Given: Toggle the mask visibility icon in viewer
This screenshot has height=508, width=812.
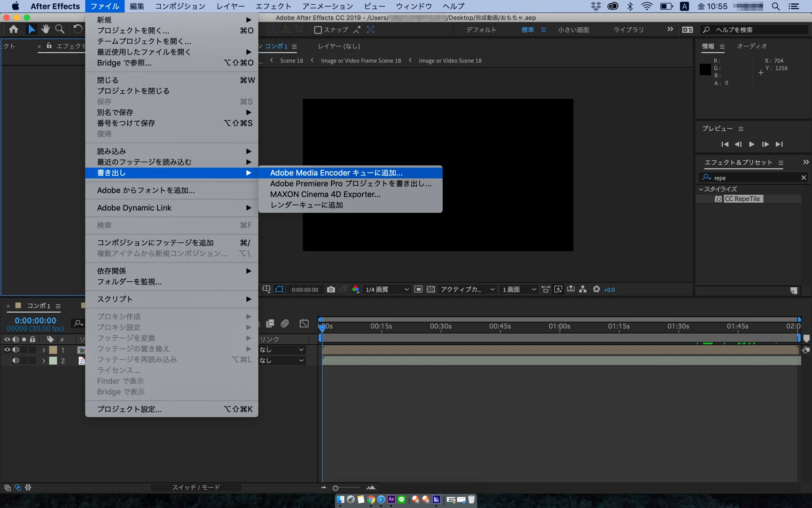Looking at the screenshot, I should 279,289.
